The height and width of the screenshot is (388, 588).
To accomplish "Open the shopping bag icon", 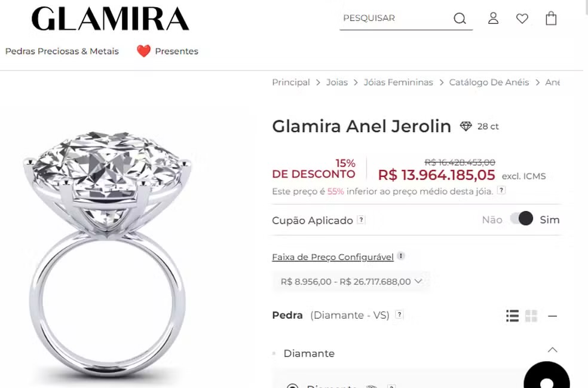I will click(x=551, y=18).
